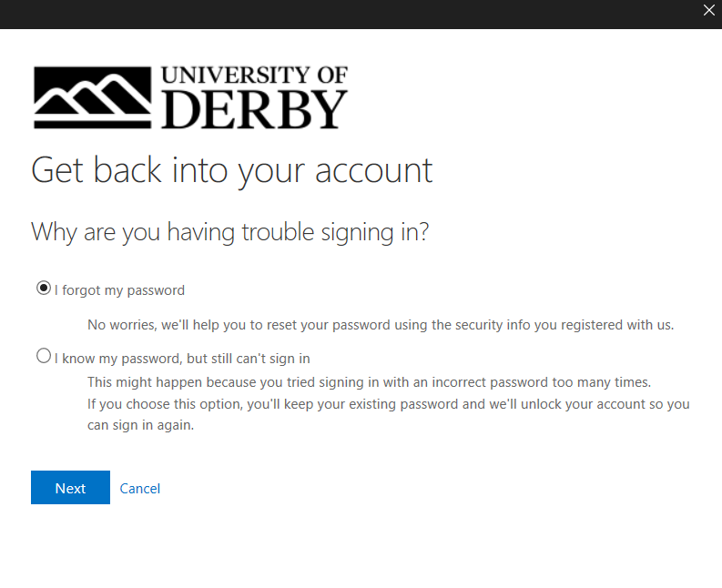Click the Cancel link
Viewport: 722px width, 588px height.
pyautogui.click(x=140, y=489)
